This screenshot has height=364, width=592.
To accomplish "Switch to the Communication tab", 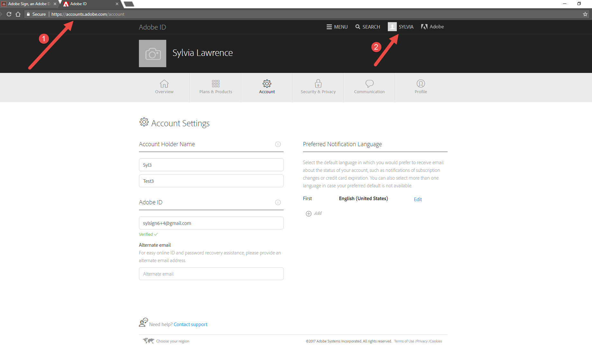I will coord(369,87).
